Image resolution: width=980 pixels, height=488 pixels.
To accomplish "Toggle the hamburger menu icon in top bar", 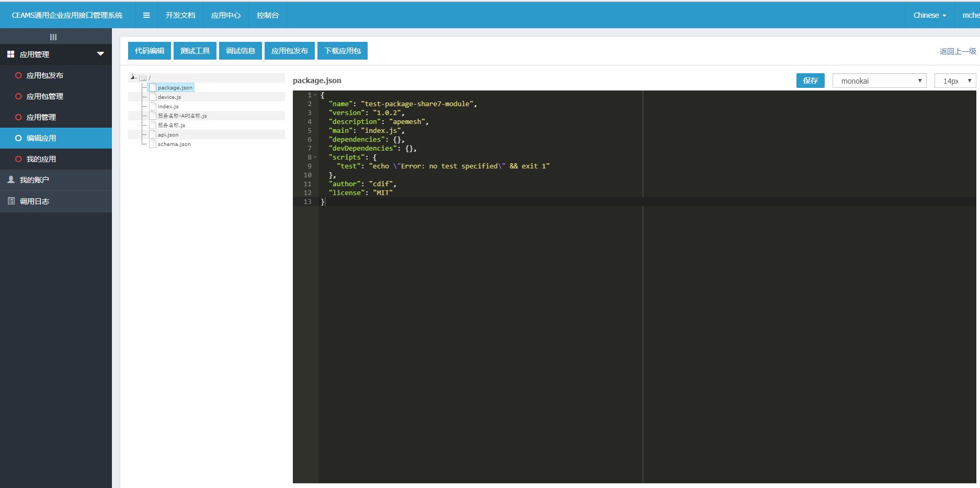I will tap(146, 15).
